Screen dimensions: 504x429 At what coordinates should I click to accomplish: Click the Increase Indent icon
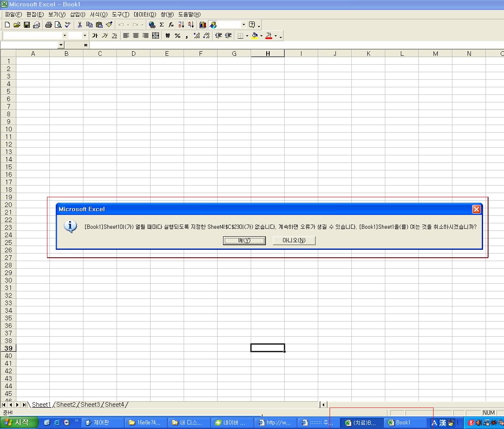pos(228,36)
